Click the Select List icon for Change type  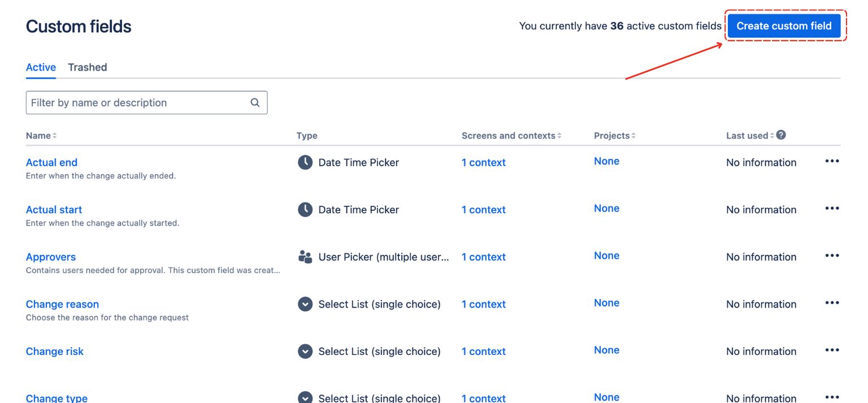[x=305, y=397]
